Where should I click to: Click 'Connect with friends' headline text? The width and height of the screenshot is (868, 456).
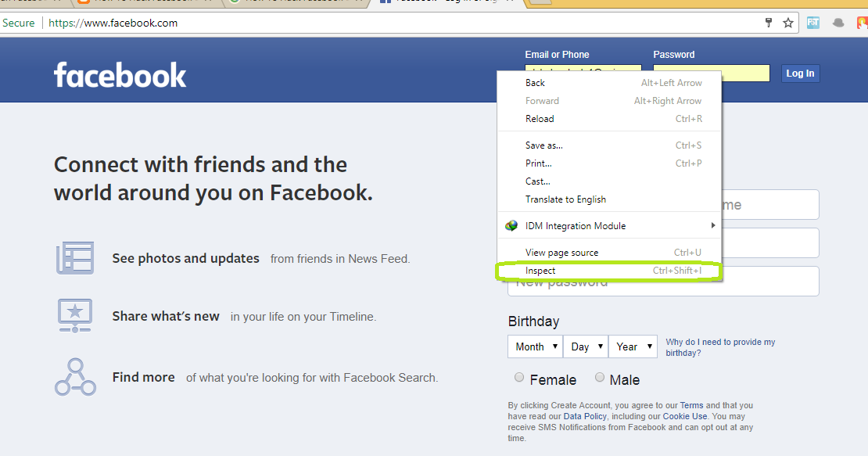point(213,179)
